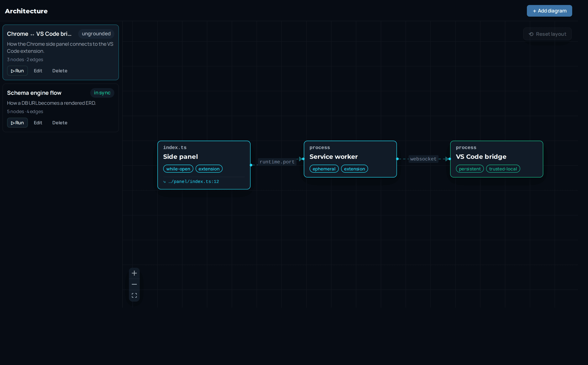Fit the diagram to view
This screenshot has height=365, width=588.
click(x=134, y=295)
